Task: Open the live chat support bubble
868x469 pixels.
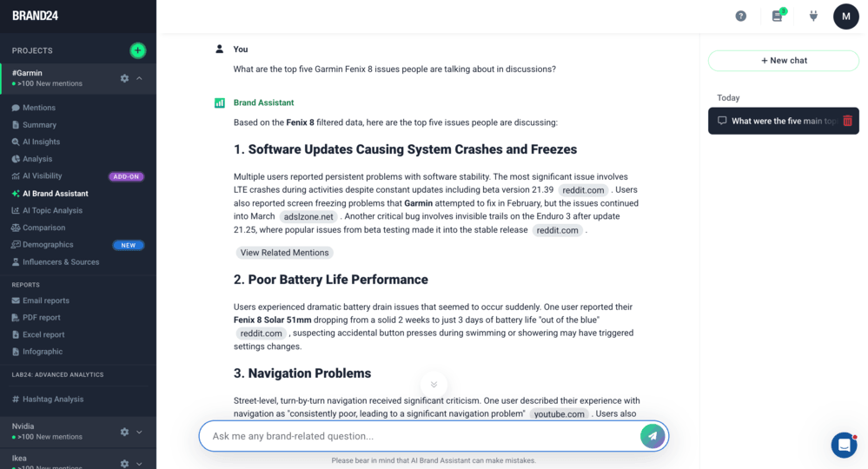Action: [844, 445]
